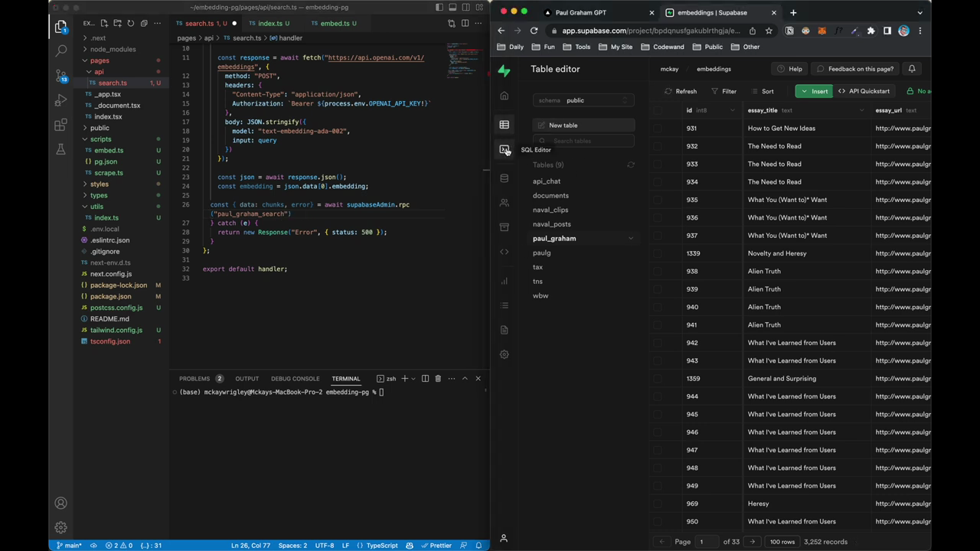Collapse the scripts folder
The height and width of the screenshot is (551, 980).
[85, 139]
